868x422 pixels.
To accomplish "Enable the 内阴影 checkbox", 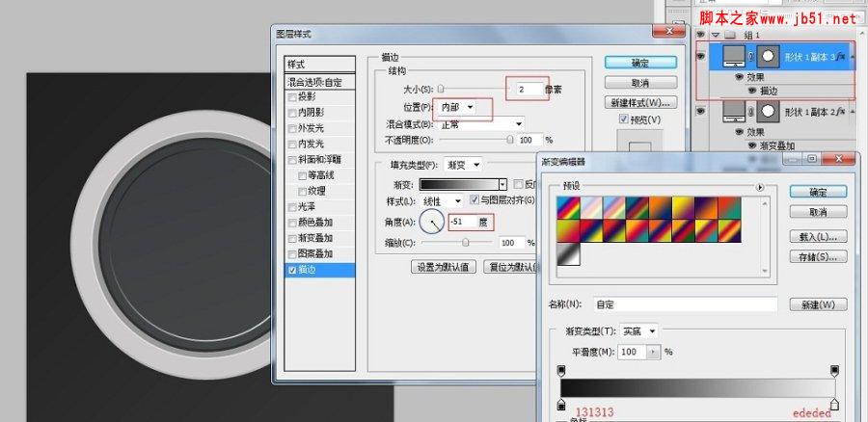I will (x=291, y=113).
